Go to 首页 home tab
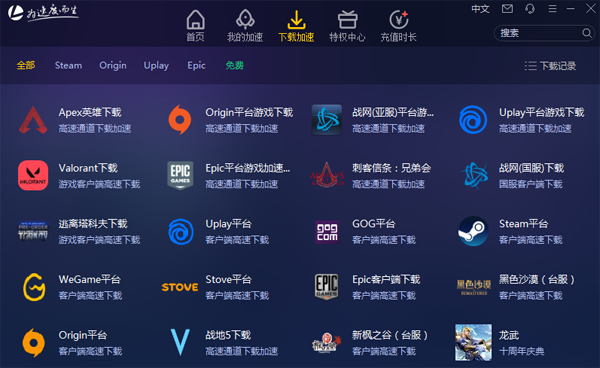Screen dimensions: 600x368 click(x=196, y=26)
